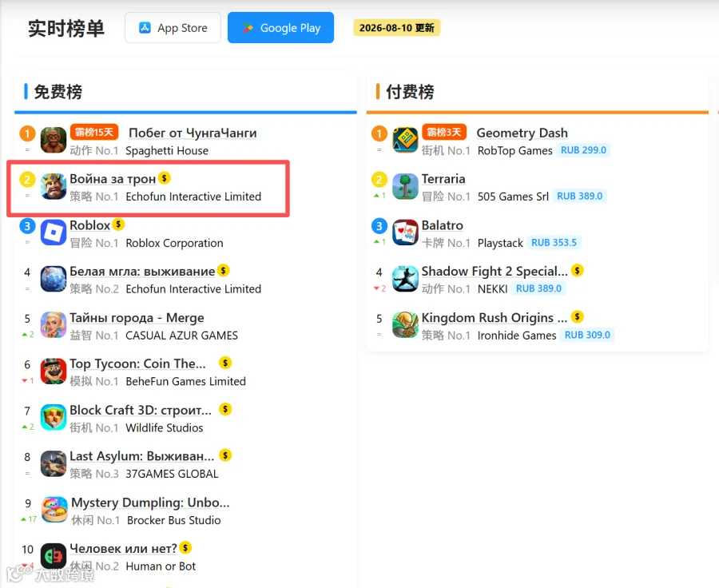Click publisher Wildlife Studios

164,428
